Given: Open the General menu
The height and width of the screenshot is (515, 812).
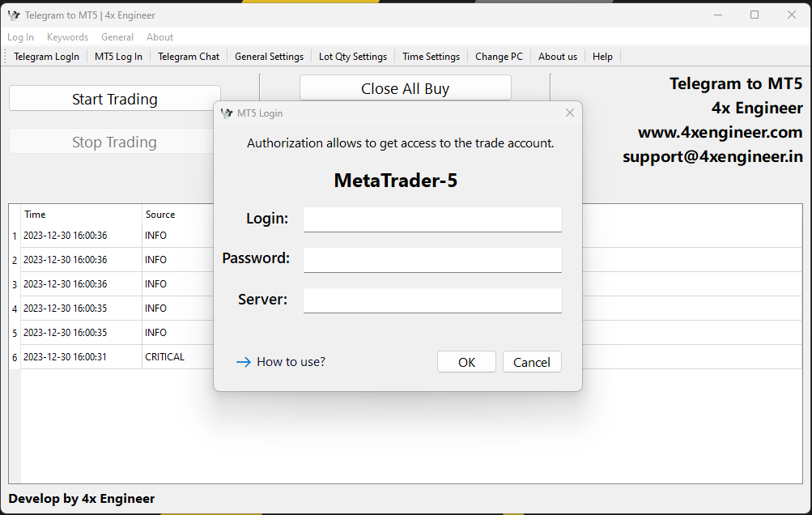Looking at the screenshot, I should tap(117, 36).
